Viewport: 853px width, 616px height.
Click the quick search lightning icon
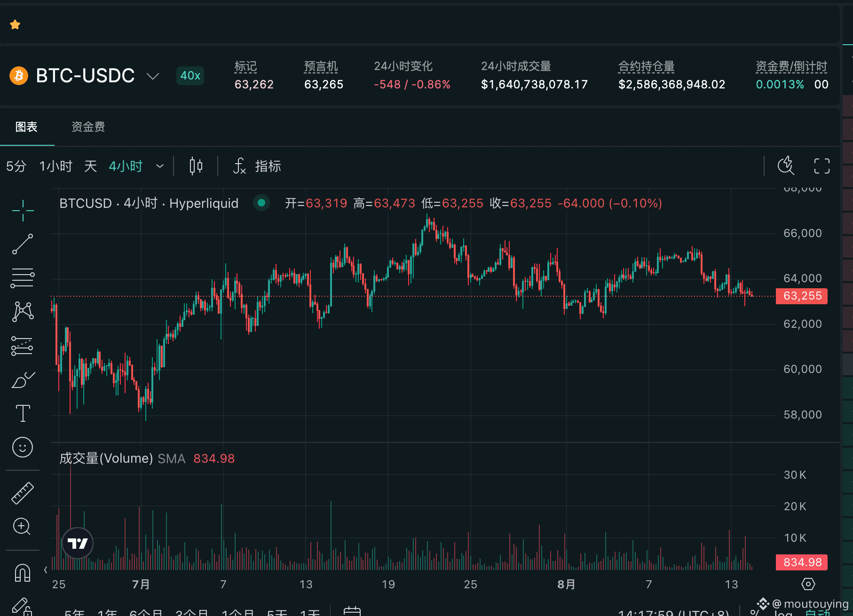[786, 166]
